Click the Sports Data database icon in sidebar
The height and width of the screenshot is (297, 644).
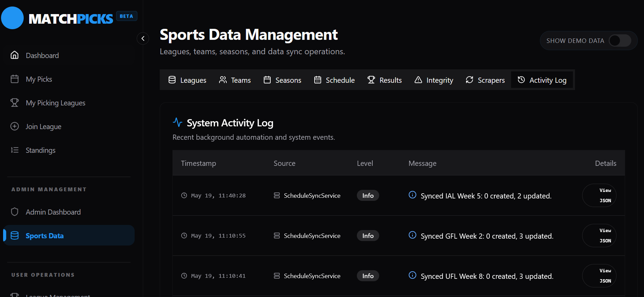pyautogui.click(x=14, y=236)
